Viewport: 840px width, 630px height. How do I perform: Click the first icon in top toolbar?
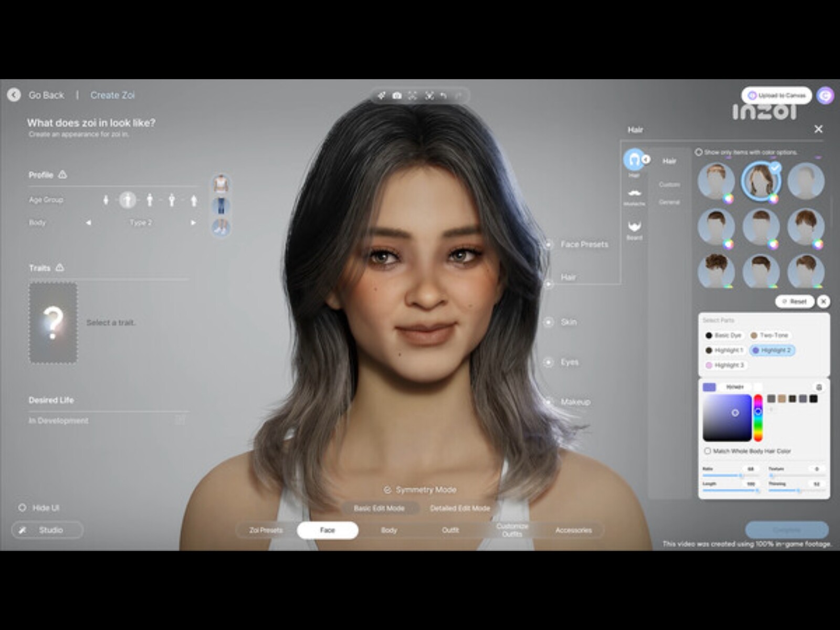(382, 96)
